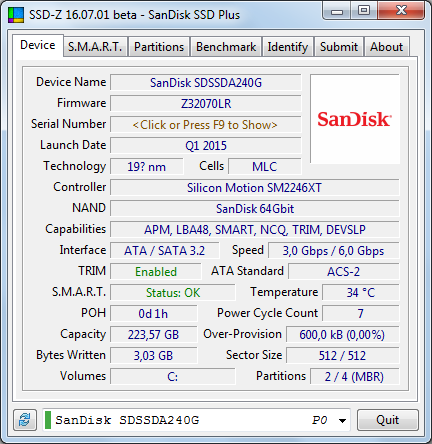The image size is (432, 444).
Task: Open the Benchmark tab
Action: tap(226, 47)
